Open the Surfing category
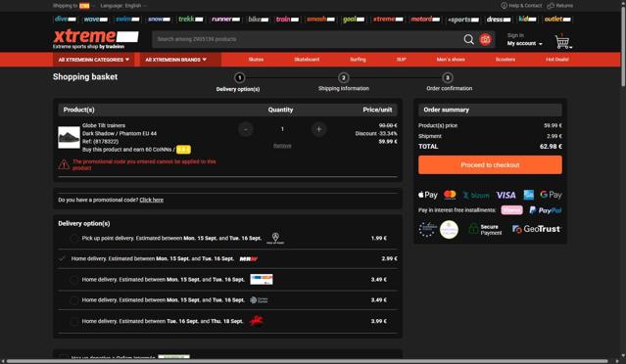The height and width of the screenshot is (364, 626). (x=358, y=60)
